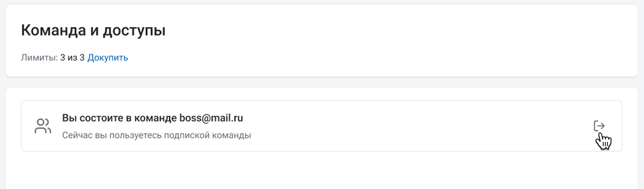Click the Лимиты label
This screenshot has height=189, width=644.
pos(39,58)
